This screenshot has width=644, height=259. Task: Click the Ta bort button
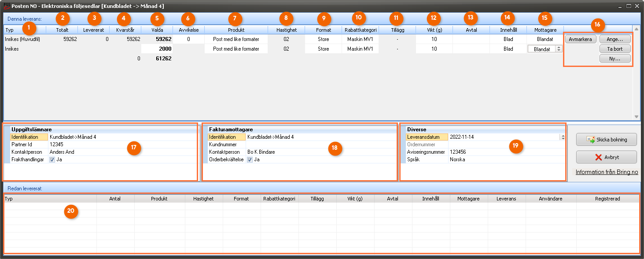[615, 49]
